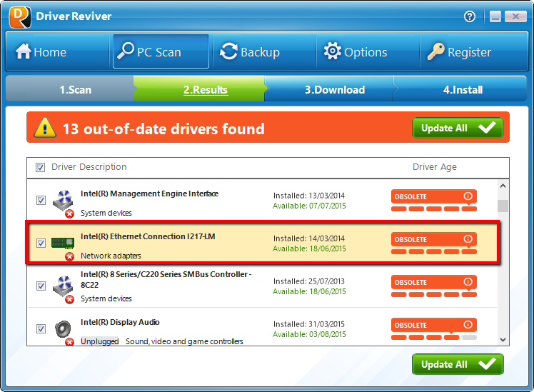Uncheck Intel Ethernet Connection I217-LM driver

(x=41, y=243)
